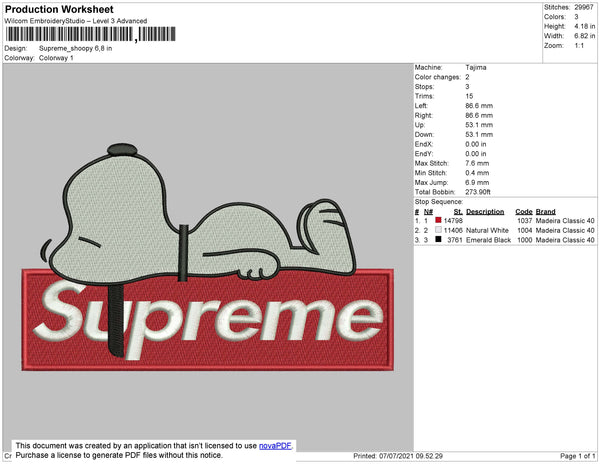Screen dimensions: 600x464
Task: Click the Trims value 15
Action: (469, 96)
